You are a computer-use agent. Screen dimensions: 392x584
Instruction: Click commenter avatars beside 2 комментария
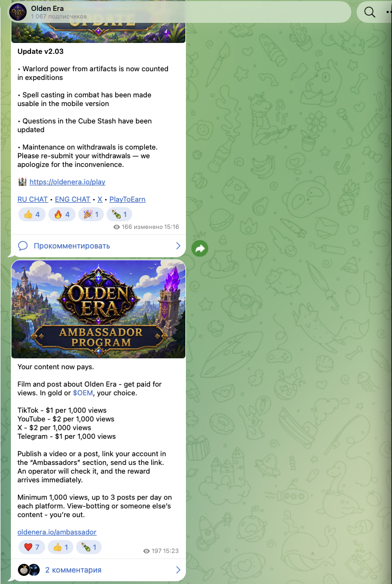point(29,570)
